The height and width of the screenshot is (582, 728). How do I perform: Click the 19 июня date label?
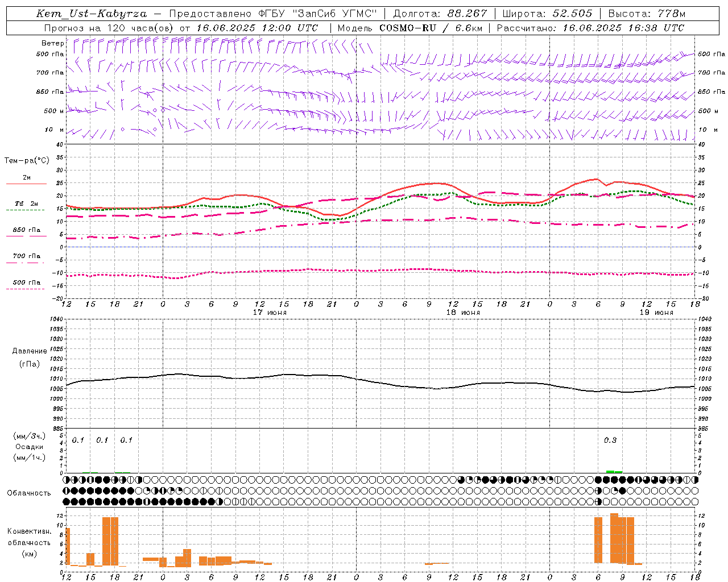tap(656, 313)
